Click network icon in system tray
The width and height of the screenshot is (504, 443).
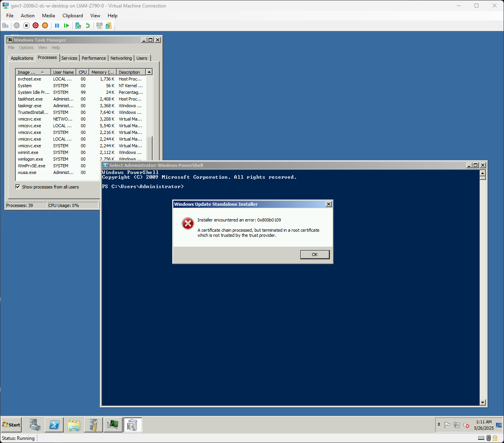pos(457,425)
